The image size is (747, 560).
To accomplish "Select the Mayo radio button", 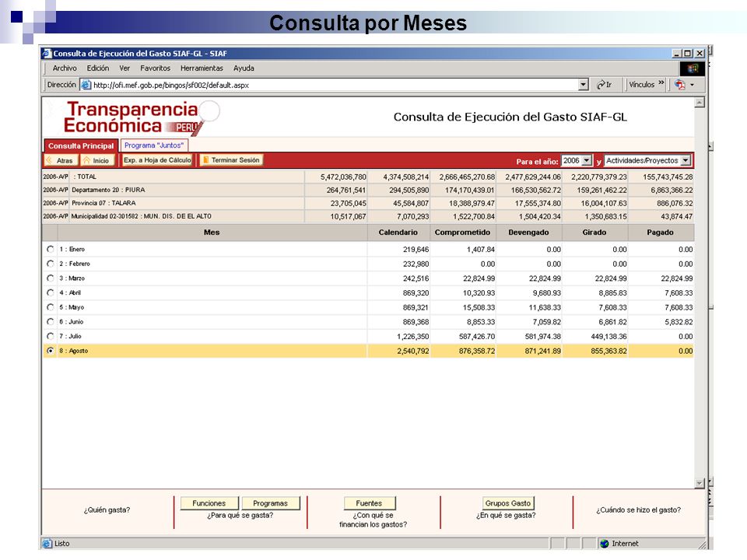I will pos(50,307).
